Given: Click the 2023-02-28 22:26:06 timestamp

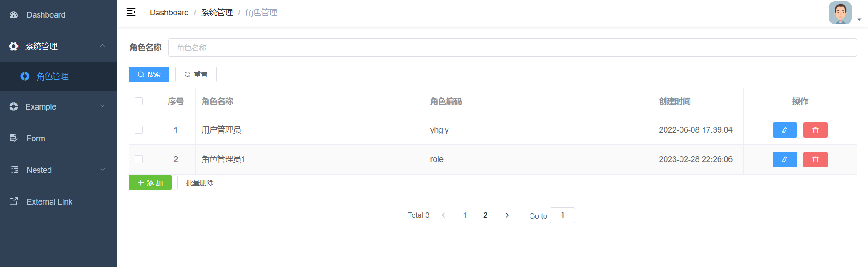Looking at the screenshot, I should pyautogui.click(x=695, y=159).
